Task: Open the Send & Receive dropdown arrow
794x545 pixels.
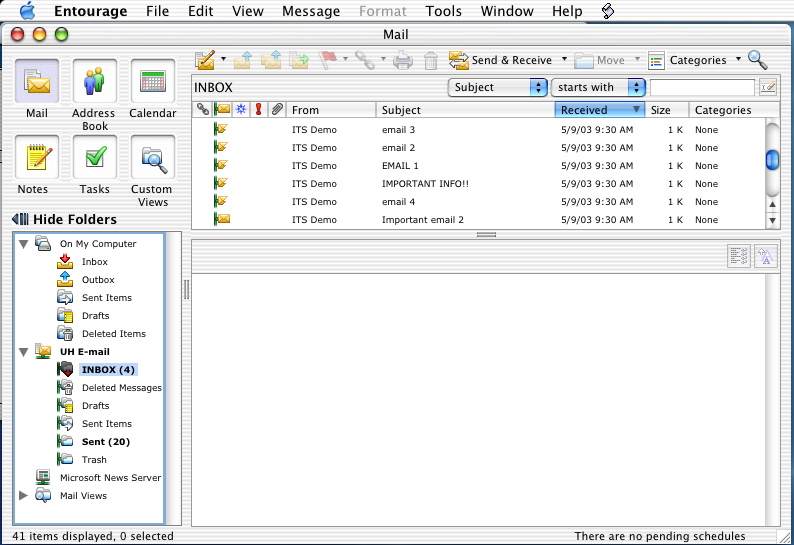Action: click(x=564, y=59)
